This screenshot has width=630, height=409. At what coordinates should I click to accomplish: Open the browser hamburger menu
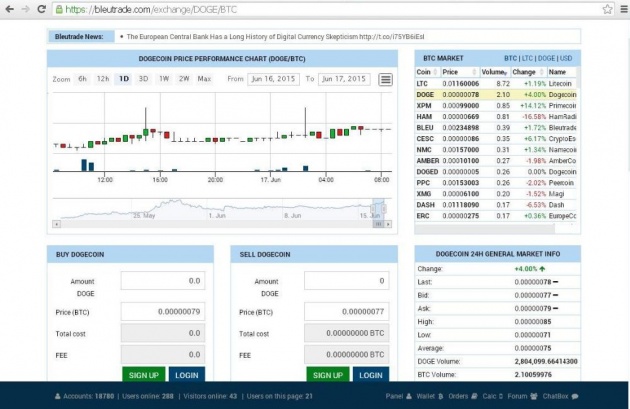624,9
